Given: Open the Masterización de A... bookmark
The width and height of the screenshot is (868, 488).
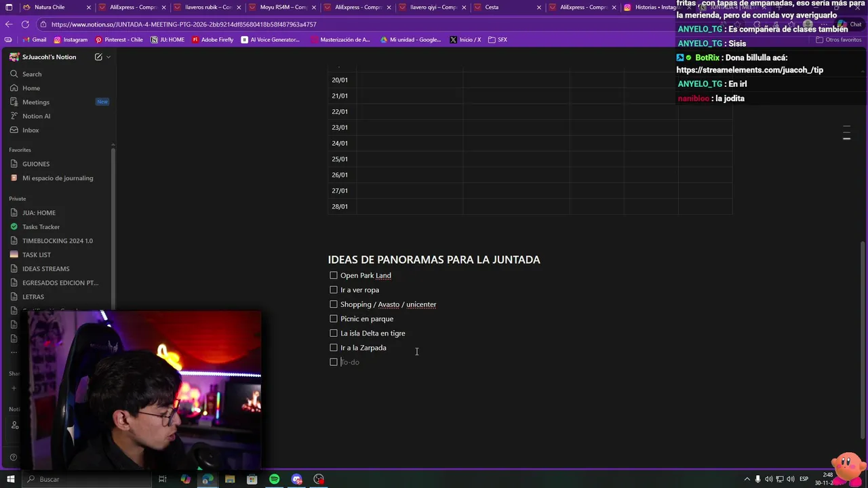Looking at the screenshot, I should click(x=340, y=39).
